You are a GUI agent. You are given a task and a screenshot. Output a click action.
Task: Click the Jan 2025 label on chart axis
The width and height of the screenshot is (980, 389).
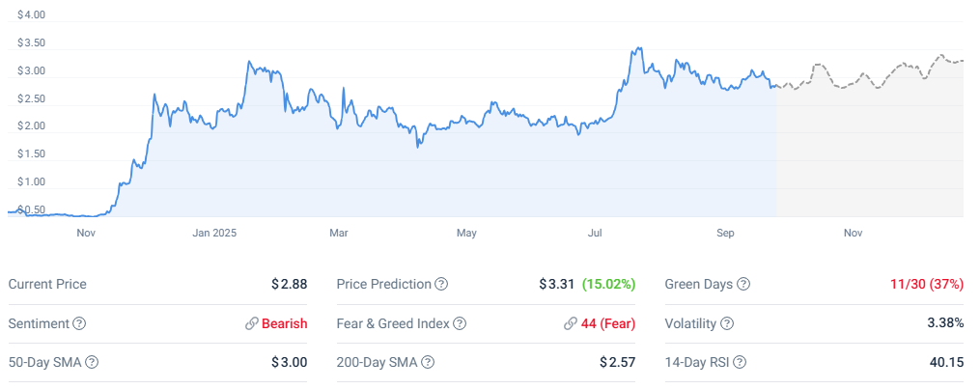[214, 233]
